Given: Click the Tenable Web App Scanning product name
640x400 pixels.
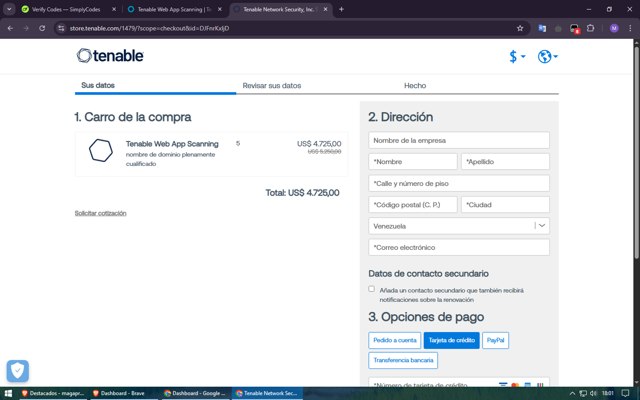Looking at the screenshot, I should (x=172, y=144).
